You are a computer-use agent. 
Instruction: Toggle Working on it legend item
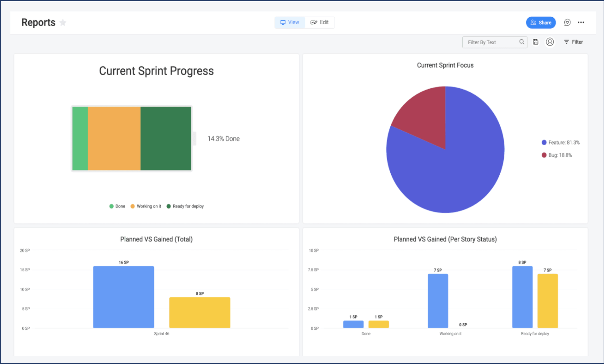[146, 206]
